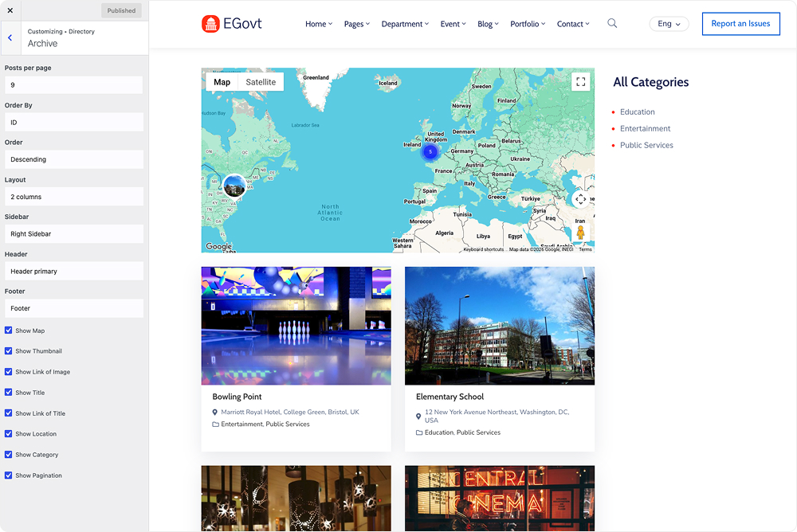The width and height of the screenshot is (797, 532).
Task: Click the map Terms link
Action: (585, 249)
